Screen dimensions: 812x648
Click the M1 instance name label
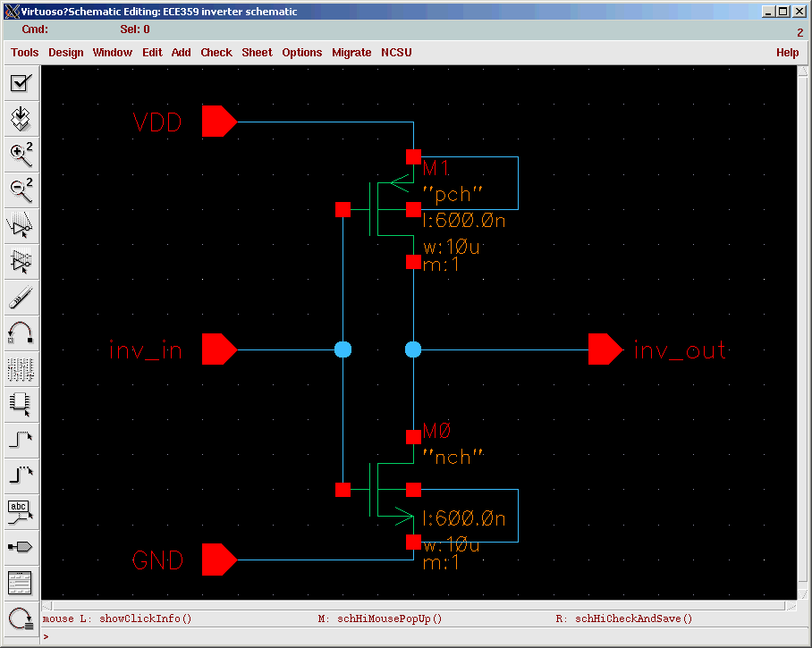point(436,169)
